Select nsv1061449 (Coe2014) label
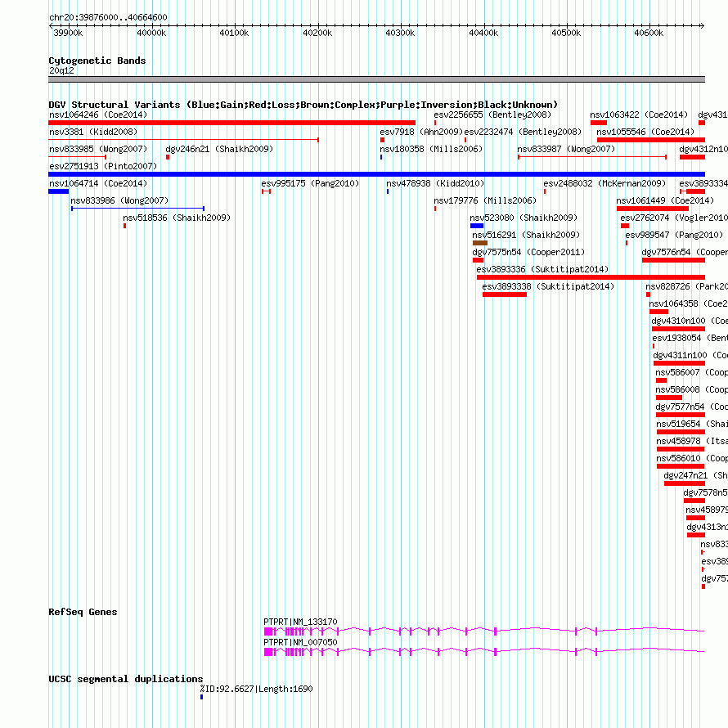This screenshot has width=728, height=728. [665, 200]
